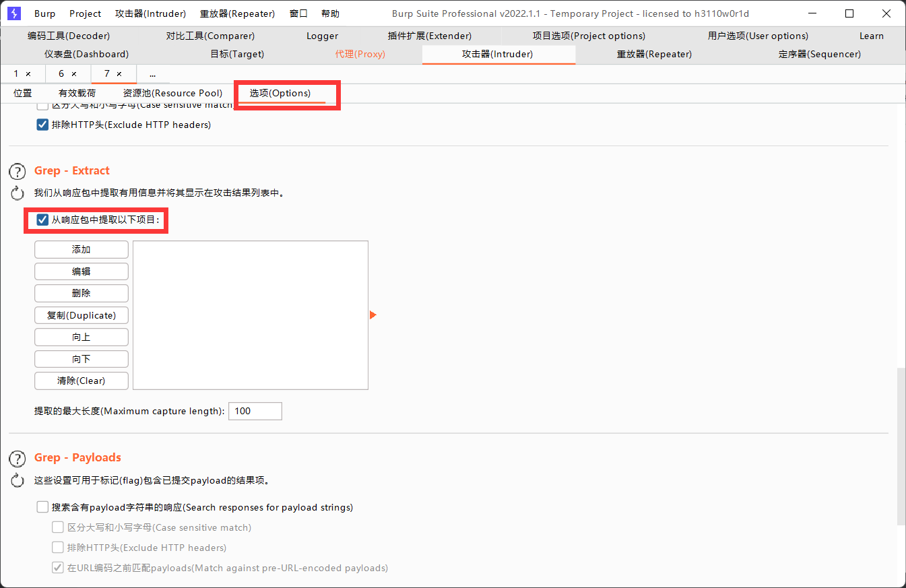Click Grep - Extract reset arrow icon

18,194
